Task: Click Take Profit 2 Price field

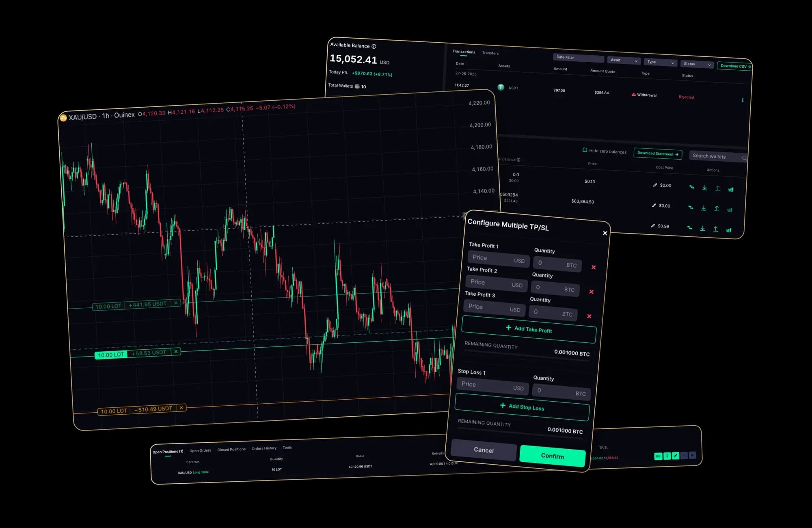Action: point(497,283)
